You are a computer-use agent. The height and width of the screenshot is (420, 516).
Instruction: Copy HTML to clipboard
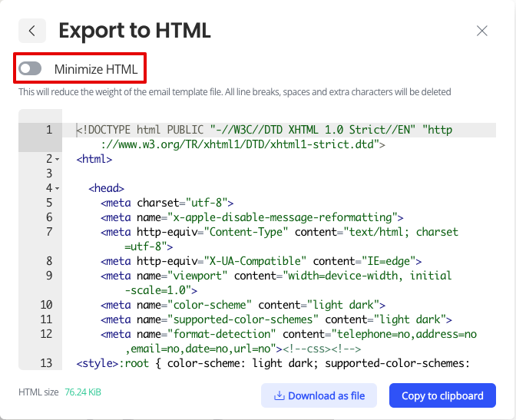[x=442, y=395]
